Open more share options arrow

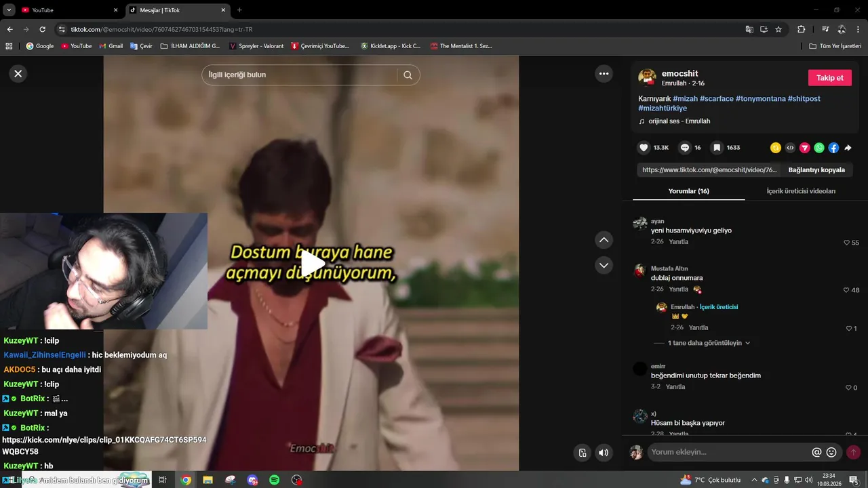[x=848, y=148]
